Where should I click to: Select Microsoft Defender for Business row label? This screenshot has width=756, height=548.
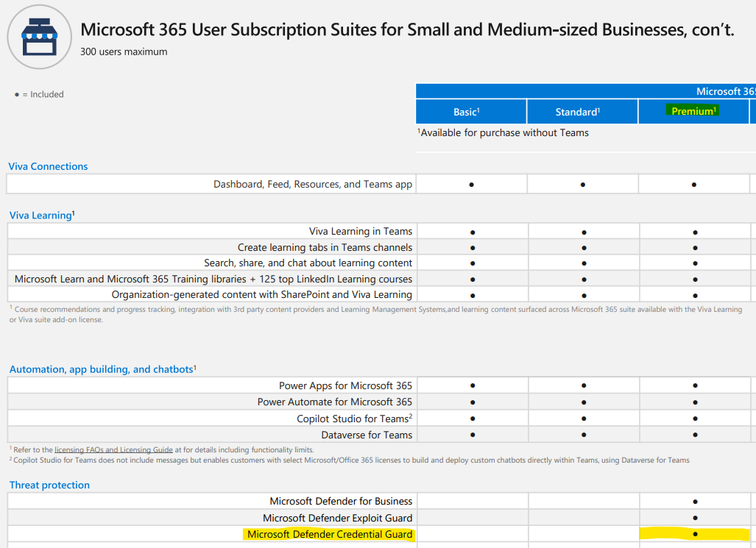(341, 501)
